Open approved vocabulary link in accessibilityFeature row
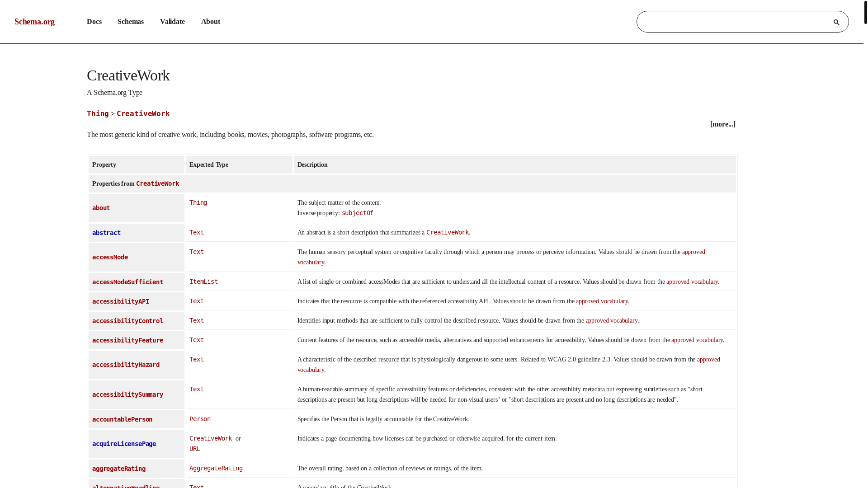The height and width of the screenshot is (488, 868). [x=697, y=340]
